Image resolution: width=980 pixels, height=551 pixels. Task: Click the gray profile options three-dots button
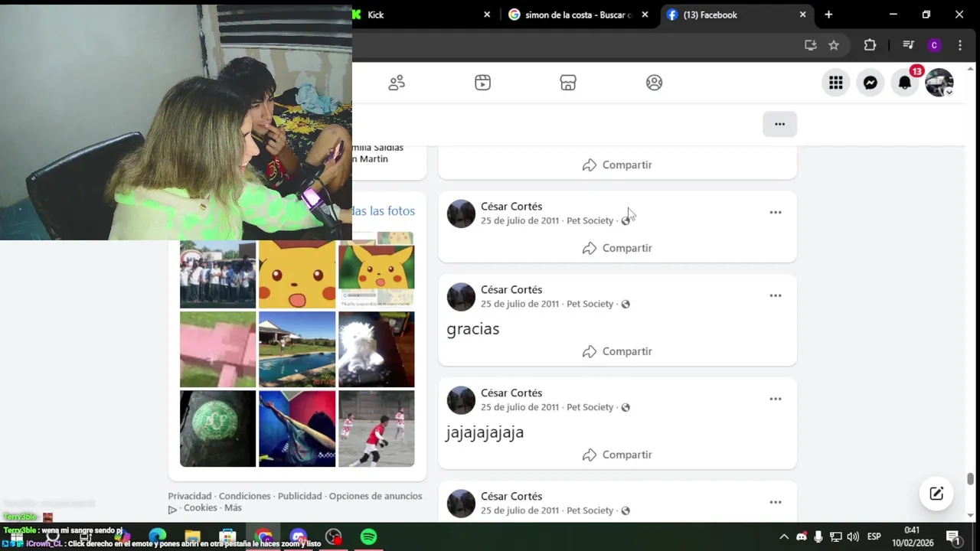pyautogui.click(x=779, y=124)
